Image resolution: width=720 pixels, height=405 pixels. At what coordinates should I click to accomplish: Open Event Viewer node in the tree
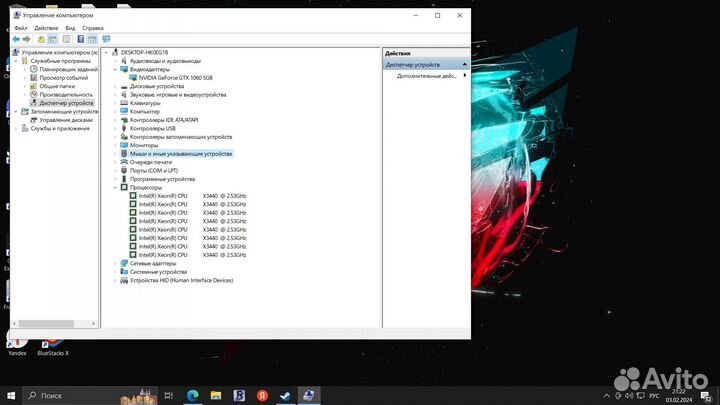[63, 77]
